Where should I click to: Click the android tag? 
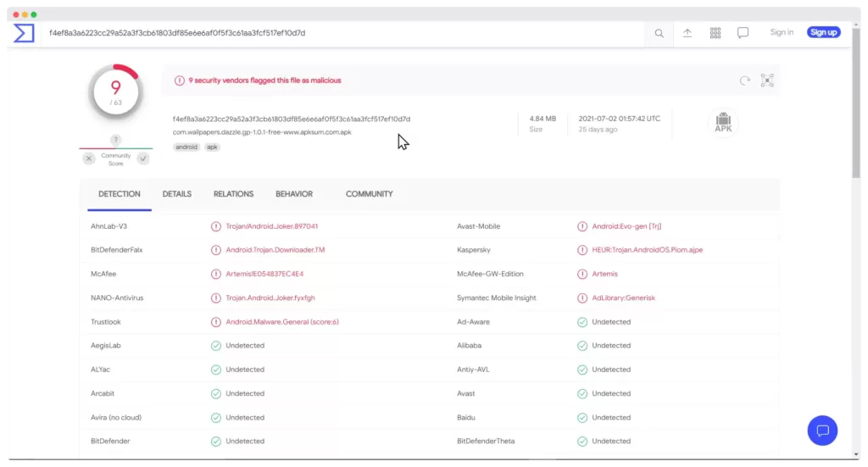click(x=186, y=147)
